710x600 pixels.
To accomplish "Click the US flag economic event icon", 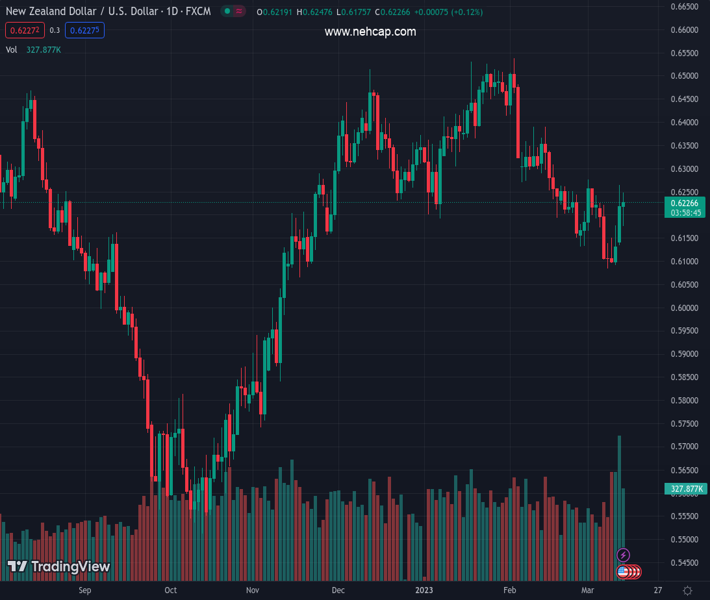I will point(624,572).
